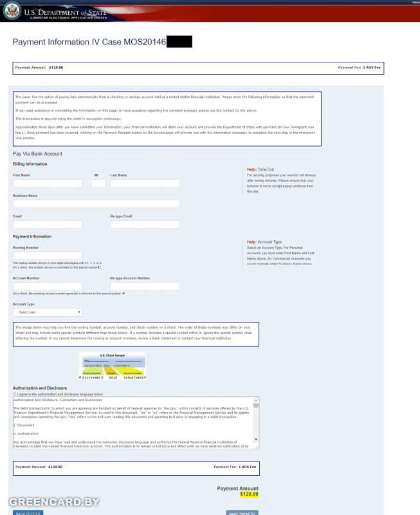Click the Back to Fees button
Screen dimensions: 420x515
coord(28,513)
